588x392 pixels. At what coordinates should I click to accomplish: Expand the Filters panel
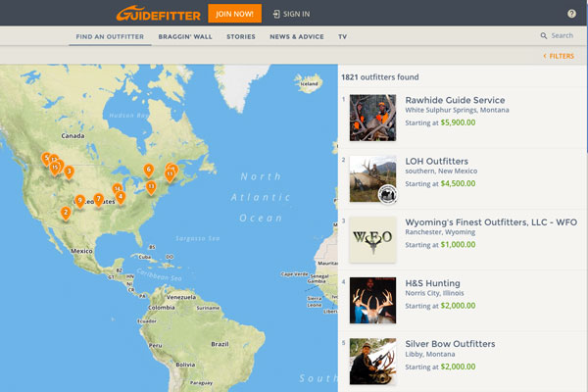(559, 56)
